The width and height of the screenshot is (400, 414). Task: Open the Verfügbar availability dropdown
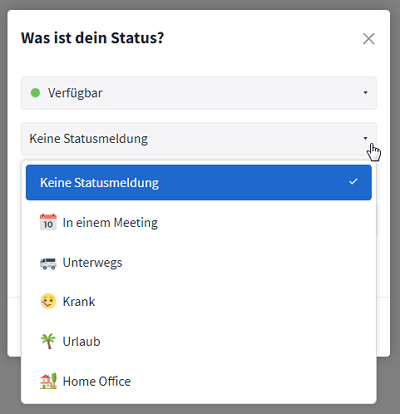pos(199,93)
